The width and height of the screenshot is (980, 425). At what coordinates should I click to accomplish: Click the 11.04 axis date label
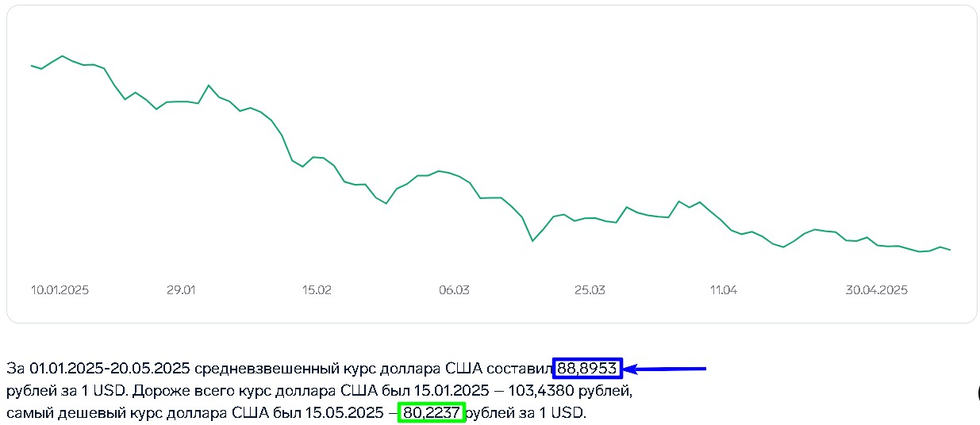724,290
